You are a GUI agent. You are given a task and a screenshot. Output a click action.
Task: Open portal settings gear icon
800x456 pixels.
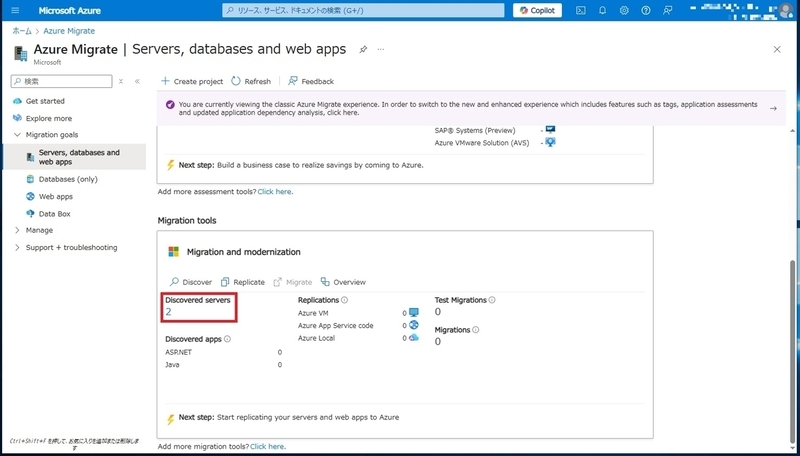click(x=624, y=10)
